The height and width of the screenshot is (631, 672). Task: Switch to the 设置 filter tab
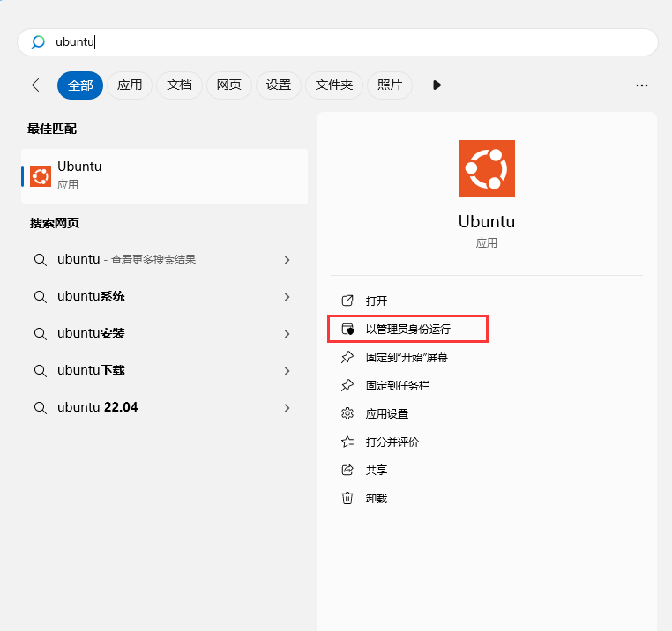[x=279, y=85]
